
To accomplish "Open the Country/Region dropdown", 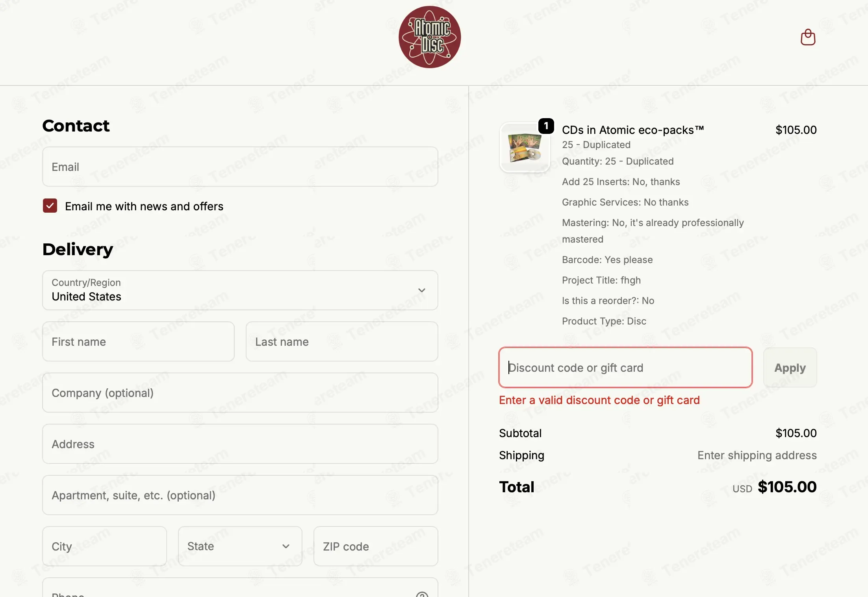I will coord(240,290).
